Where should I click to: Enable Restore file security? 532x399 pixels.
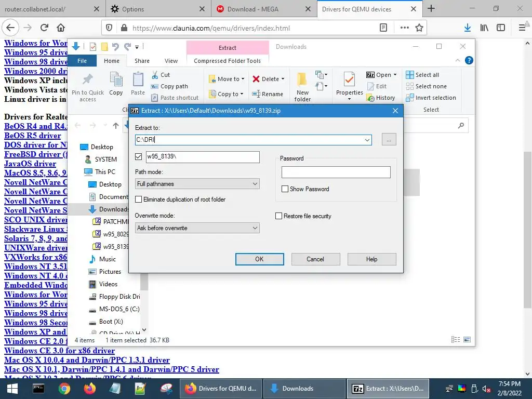pos(278,216)
